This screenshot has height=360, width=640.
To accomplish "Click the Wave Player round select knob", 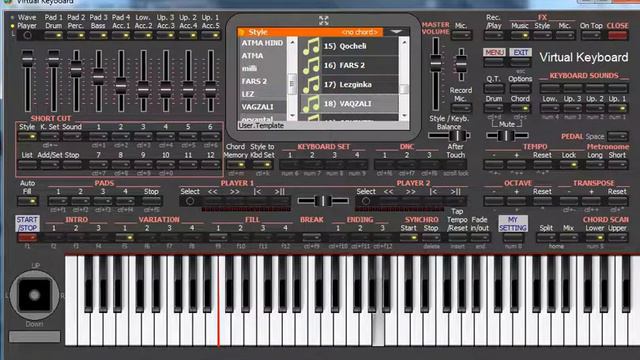I will pos(27,36).
